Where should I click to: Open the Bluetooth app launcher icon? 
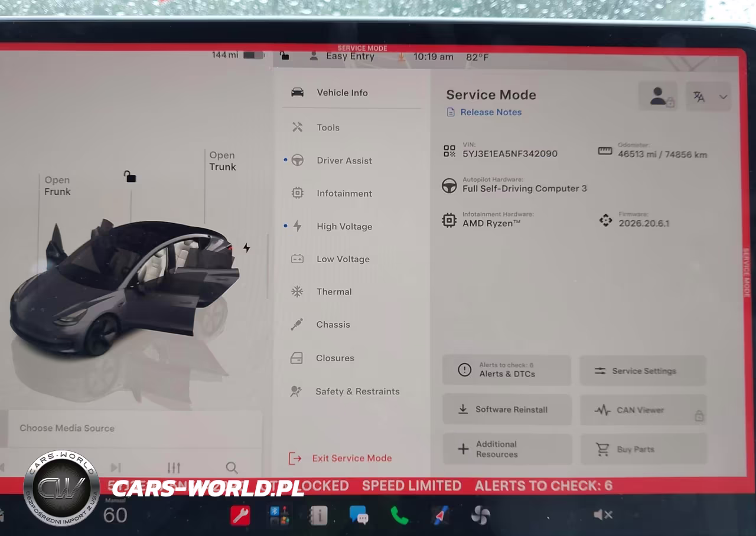click(279, 515)
